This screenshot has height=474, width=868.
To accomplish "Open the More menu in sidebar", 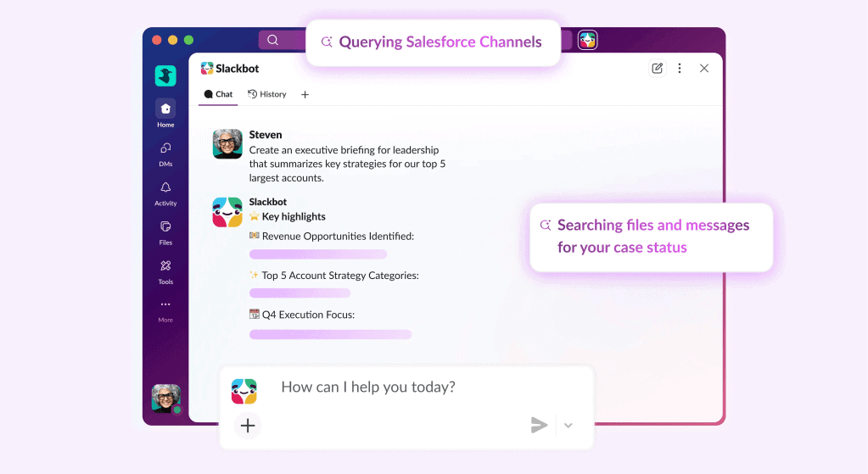I will pos(165,311).
